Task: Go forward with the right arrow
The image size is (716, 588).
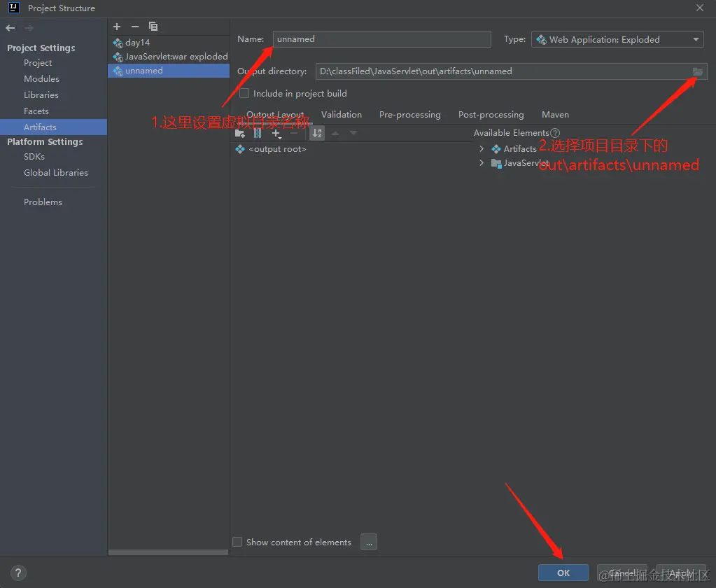Action: (x=29, y=28)
